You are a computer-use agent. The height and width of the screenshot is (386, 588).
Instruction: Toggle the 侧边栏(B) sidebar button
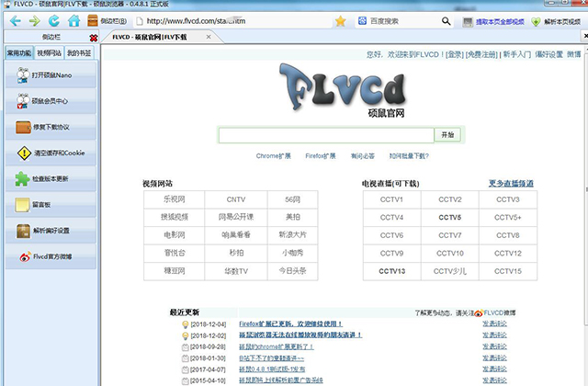point(107,21)
